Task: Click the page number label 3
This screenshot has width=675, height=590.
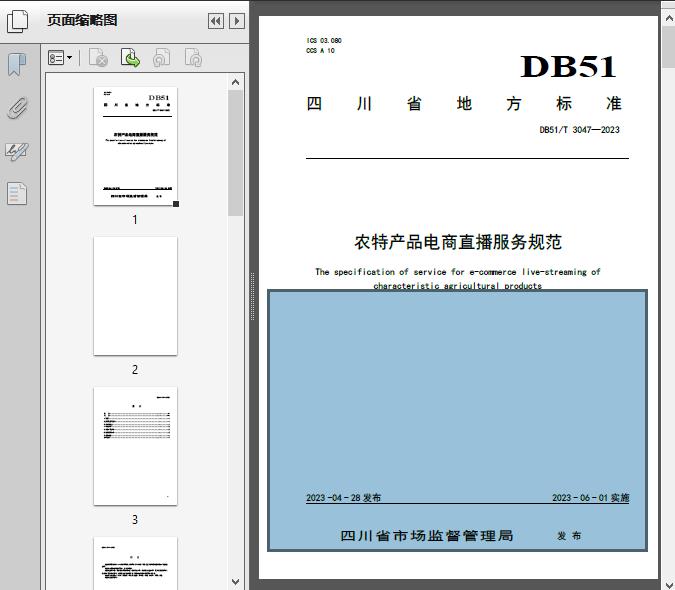Action: tap(135, 520)
